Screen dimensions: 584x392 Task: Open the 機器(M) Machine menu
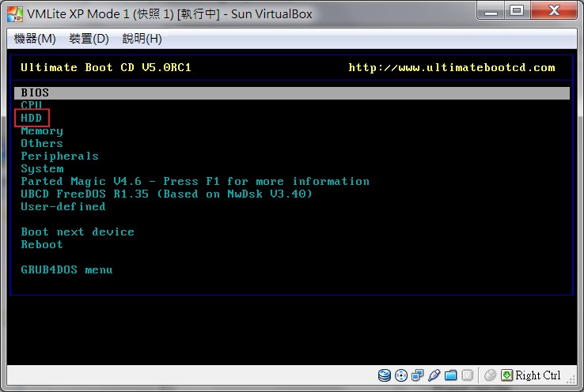[x=35, y=39]
